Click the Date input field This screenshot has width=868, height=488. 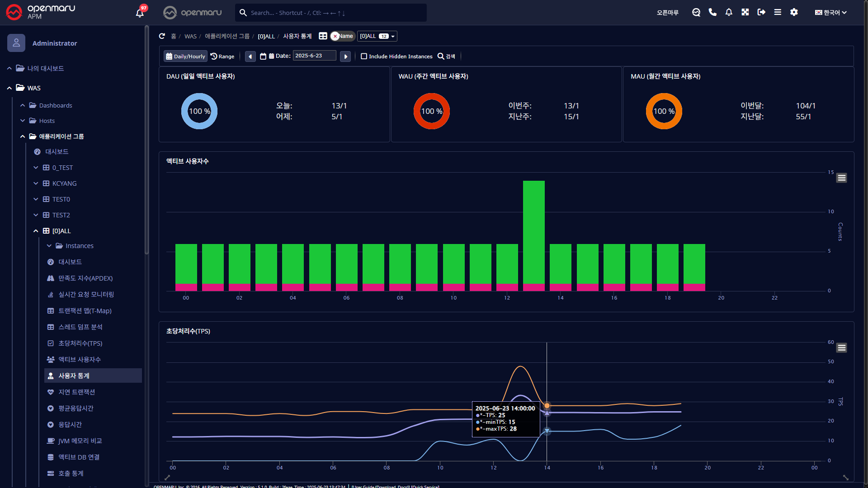[x=314, y=56]
